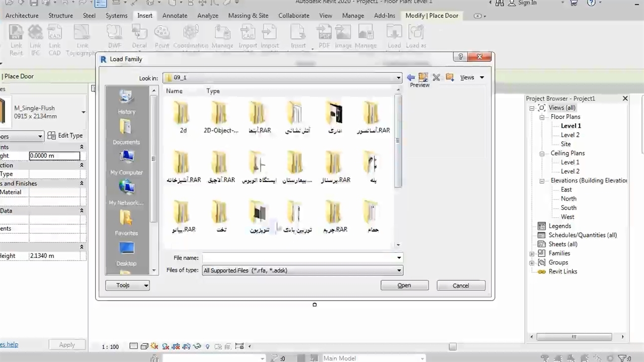The height and width of the screenshot is (362, 644).
Task: Expand the Files of type dropdown
Action: (399, 270)
